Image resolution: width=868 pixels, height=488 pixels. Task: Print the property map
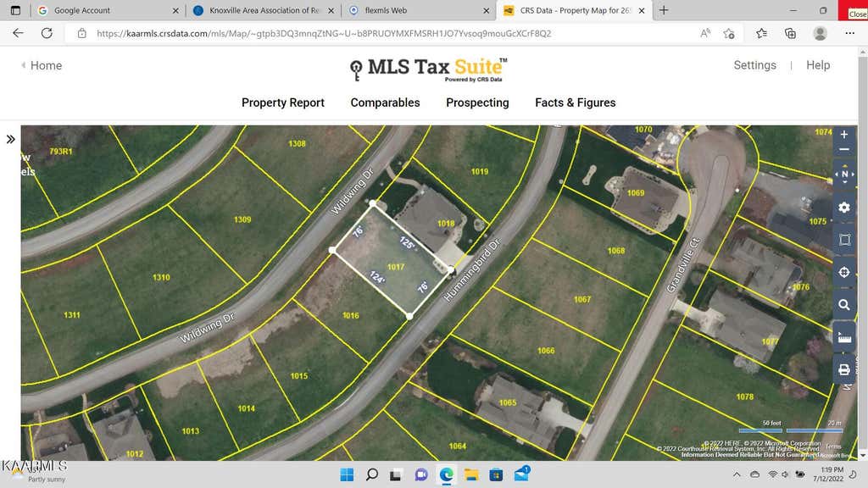(x=844, y=369)
